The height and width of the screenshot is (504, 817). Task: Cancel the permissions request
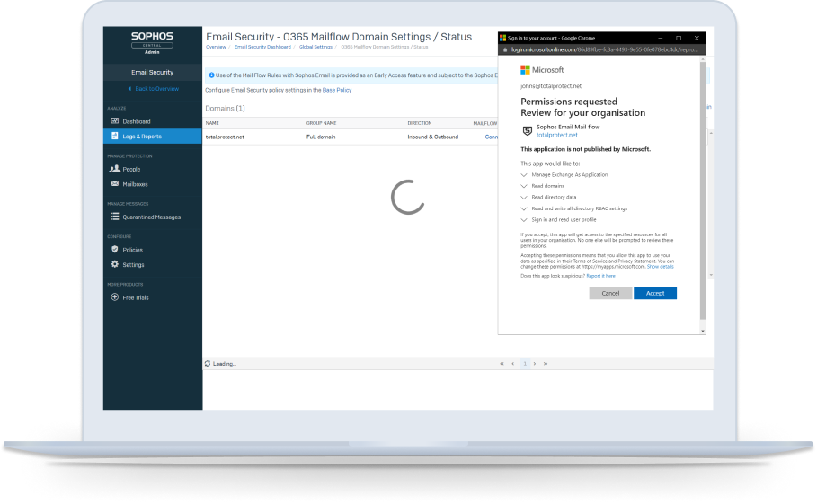(x=610, y=293)
